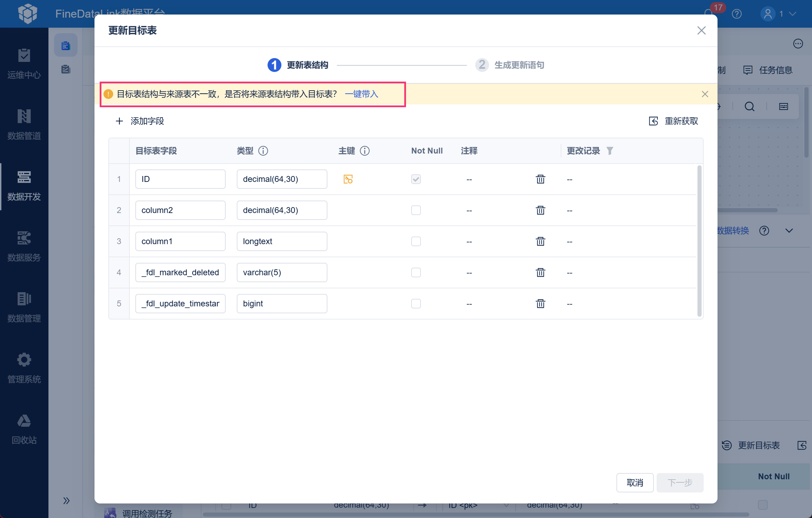812x518 pixels.
Task: Click the table's vertical scrollbar
Action: tap(700, 241)
